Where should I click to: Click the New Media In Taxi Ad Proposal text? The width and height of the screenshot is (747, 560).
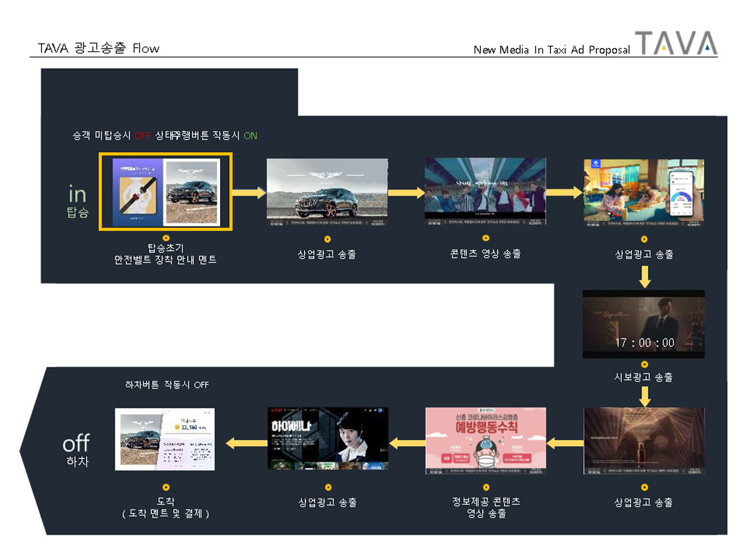pyautogui.click(x=551, y=50)
